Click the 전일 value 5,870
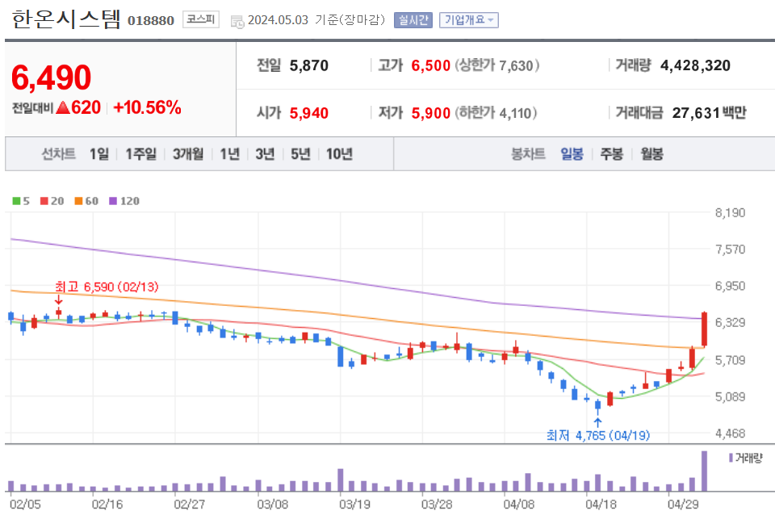This screenshot has width=775, height=532. tap(309, 65)
